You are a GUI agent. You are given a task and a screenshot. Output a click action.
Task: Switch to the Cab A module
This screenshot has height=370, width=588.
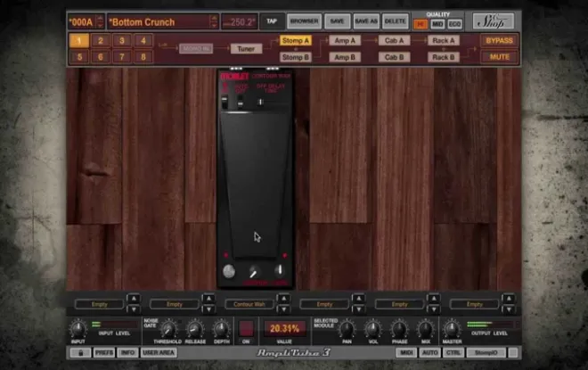point(394,40)
